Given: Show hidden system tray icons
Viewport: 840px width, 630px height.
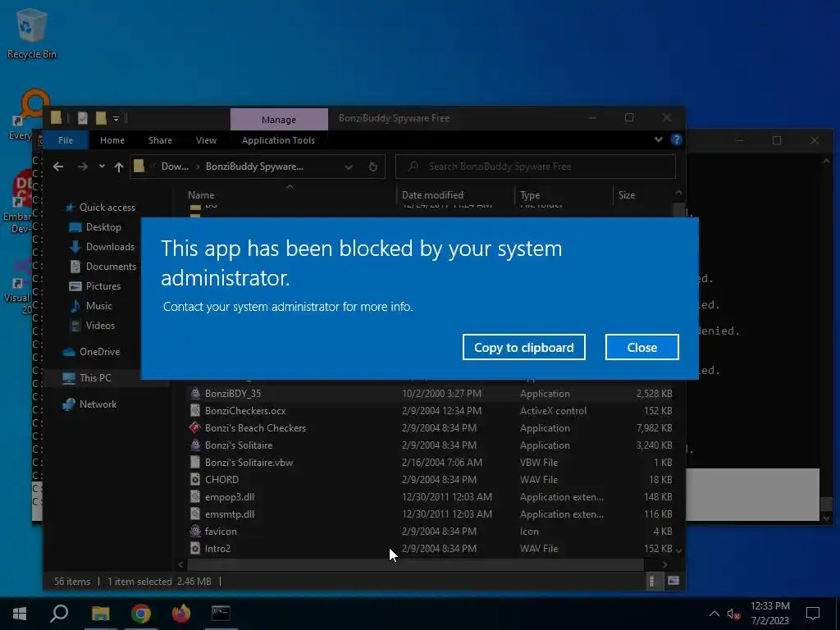Looking at the screenshot, I should tap(714, 614).
